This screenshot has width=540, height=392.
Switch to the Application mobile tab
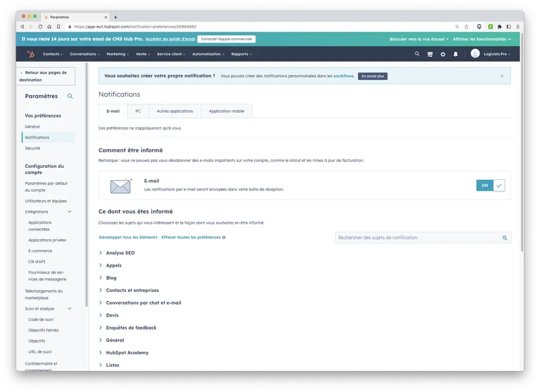coord(226,111)
